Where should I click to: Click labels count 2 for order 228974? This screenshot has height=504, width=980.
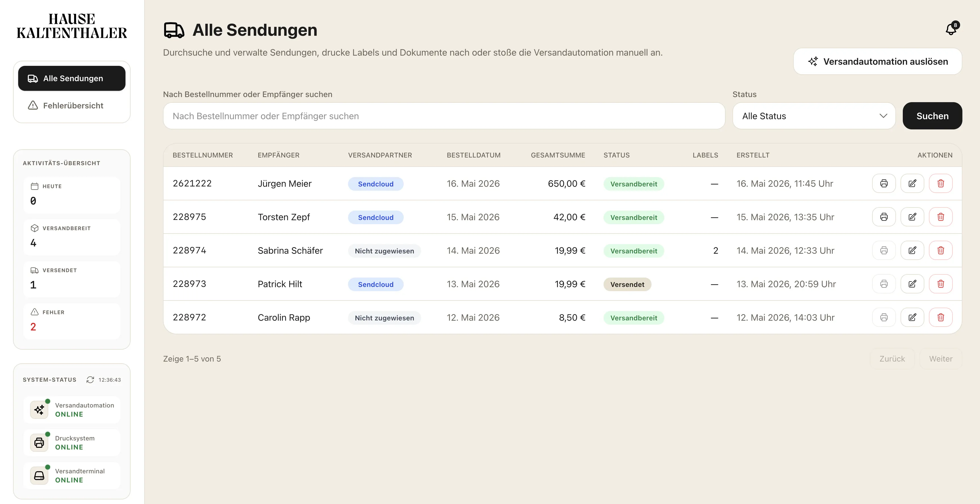click(x=716, y=250)
